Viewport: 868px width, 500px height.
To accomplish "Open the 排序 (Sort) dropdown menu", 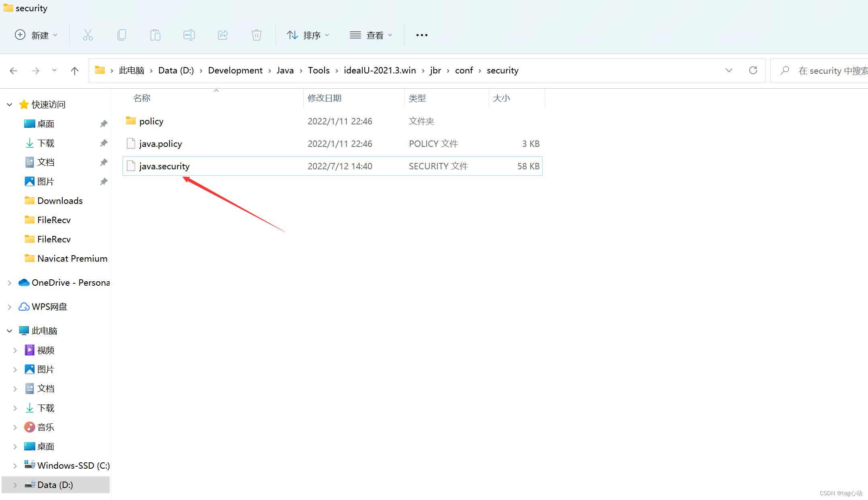I will tap(308, 35).
